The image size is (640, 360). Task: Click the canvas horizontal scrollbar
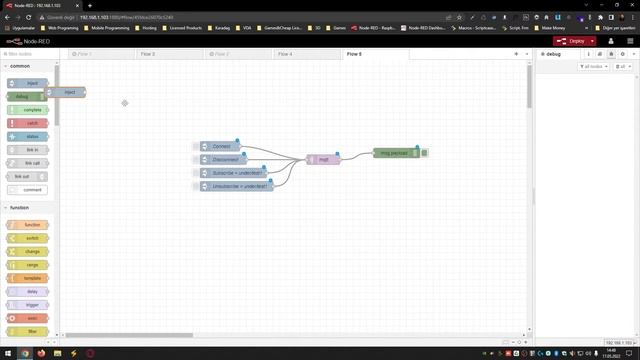(x=129, y=336)
